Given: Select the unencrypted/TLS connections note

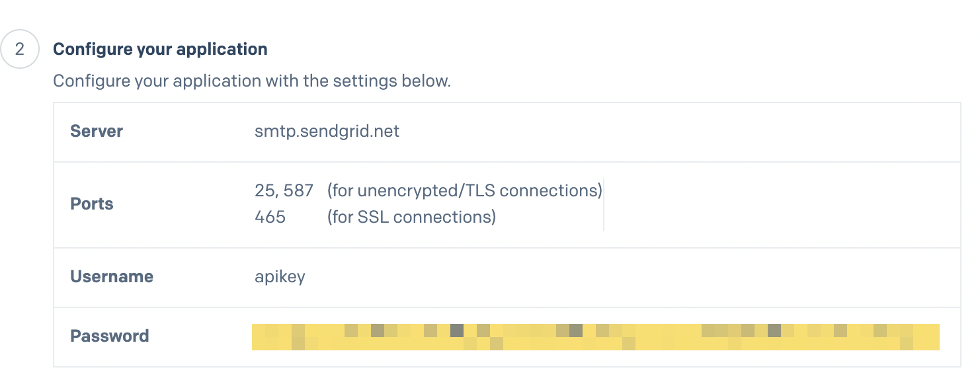Looking at the screenshot, I should [x=464, y=191].
